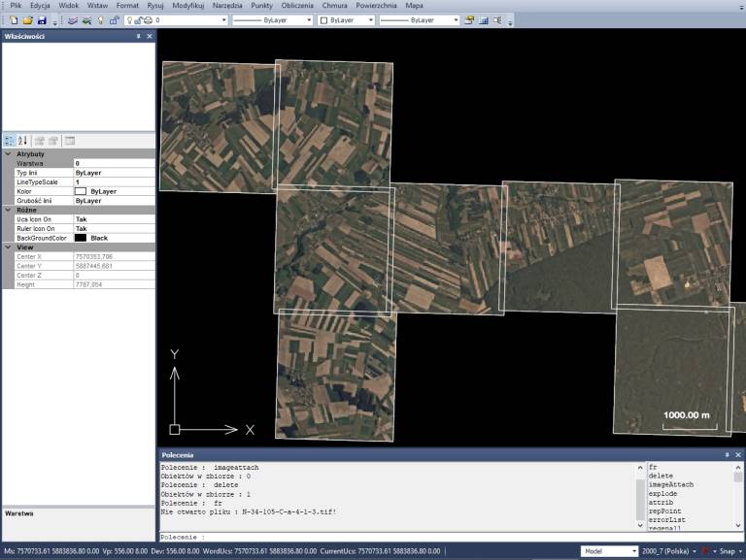The height and width of the screenshot is (560, 746).
Task: Click the property pages icon in Właściwości
Action: pos(70,141)
